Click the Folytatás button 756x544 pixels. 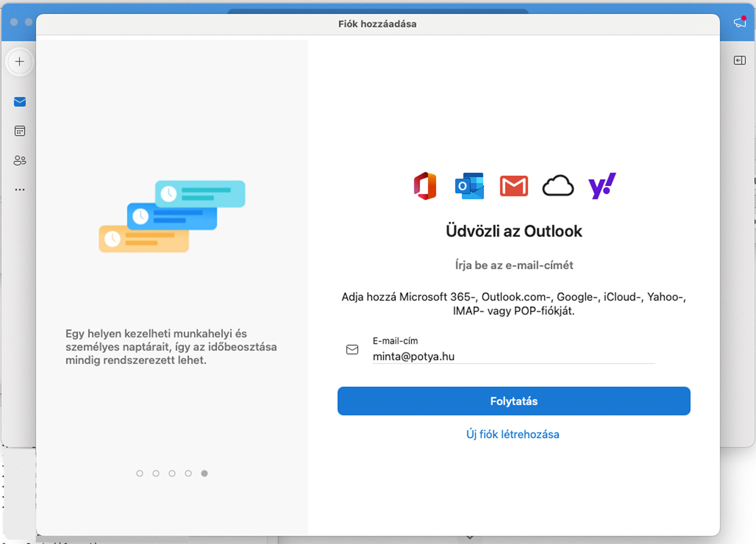click(x=514, y=401)
